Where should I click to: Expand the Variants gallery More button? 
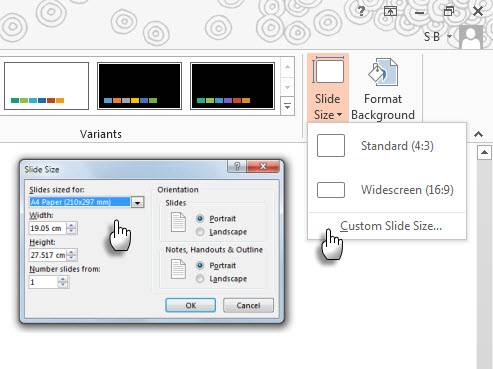(287, 106)
